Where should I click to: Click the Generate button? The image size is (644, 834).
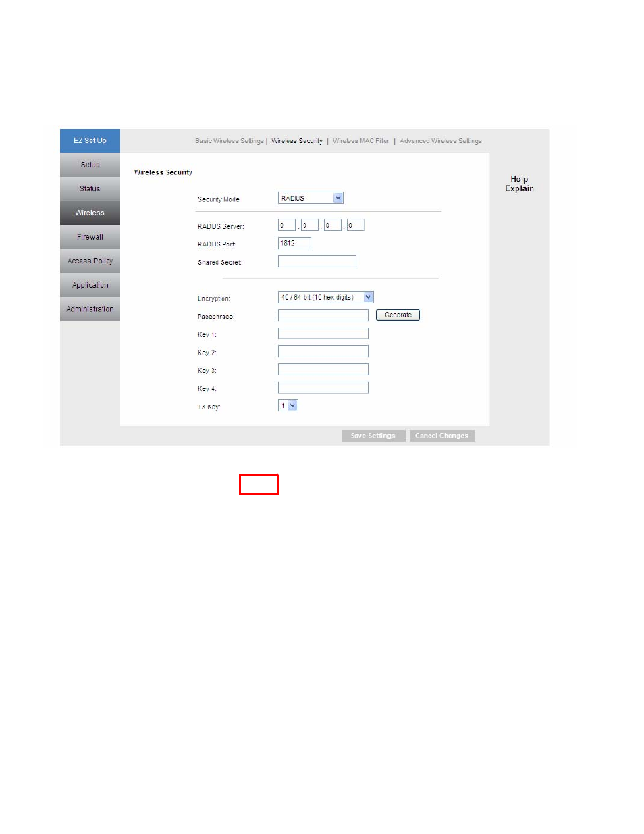pyautogui.click(x=398, y=315)
